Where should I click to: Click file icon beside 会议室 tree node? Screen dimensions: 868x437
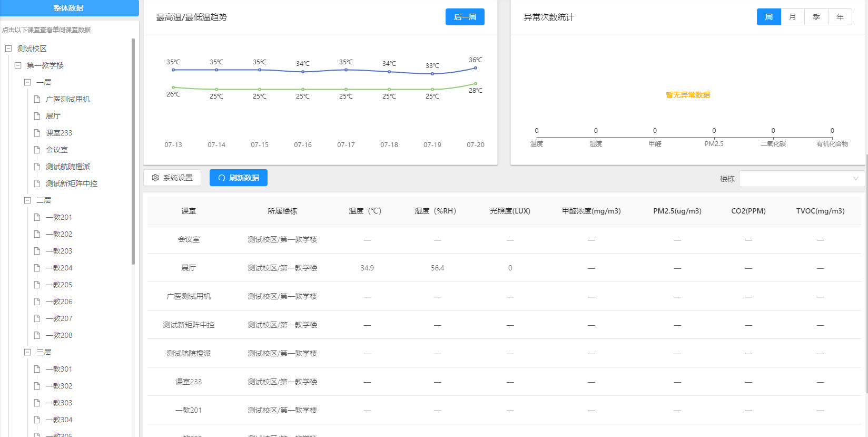click(x=37, y=150)
